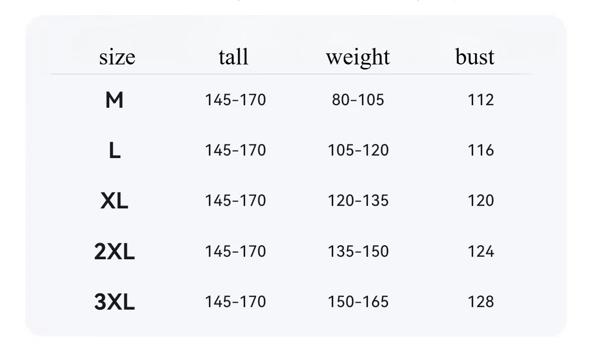Viewport: 592px width, 364px height.
Task: Pick the bust value 128
Action: [481, 302]
